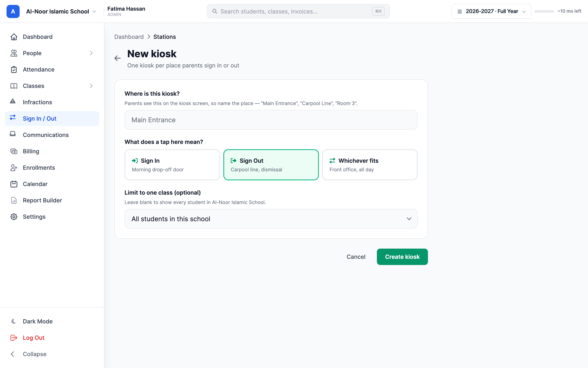Click the Collapse sidebar label
The height and width of the screenshot is (368, 588).
35,354
